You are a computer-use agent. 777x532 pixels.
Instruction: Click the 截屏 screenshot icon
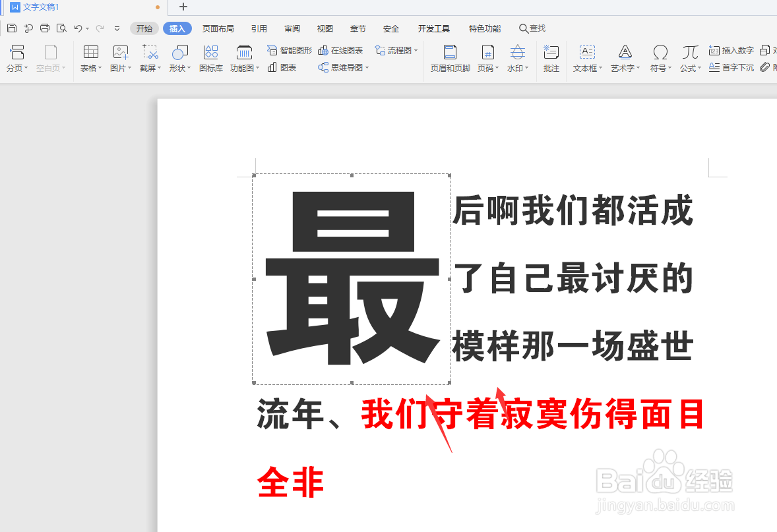pyautogui.click(x=150, y=52)
